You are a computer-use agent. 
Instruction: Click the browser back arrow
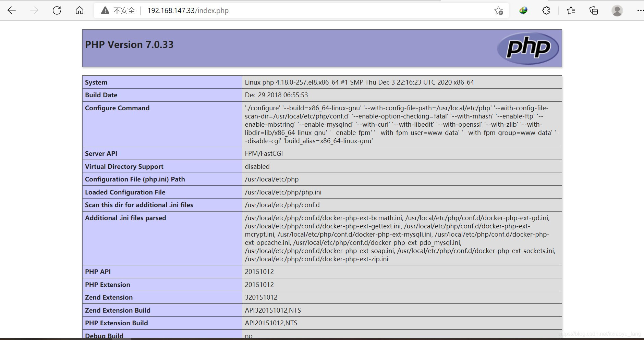[x=12, y=10]
